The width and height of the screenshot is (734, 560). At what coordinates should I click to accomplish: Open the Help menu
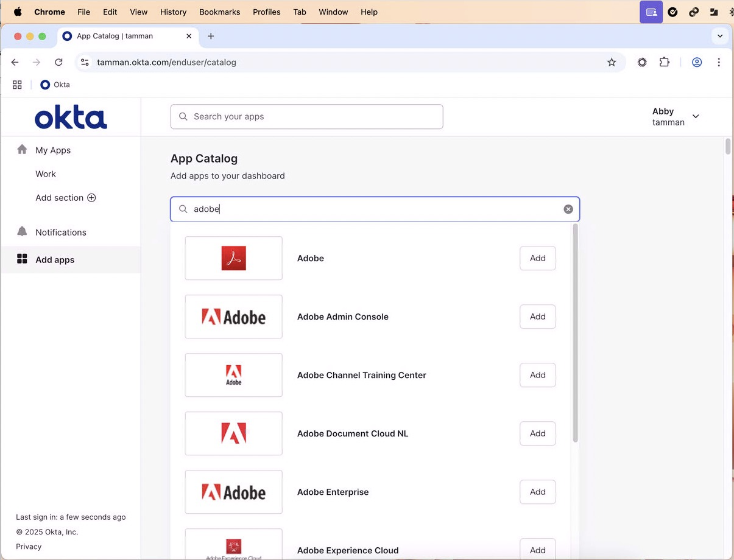369,12
